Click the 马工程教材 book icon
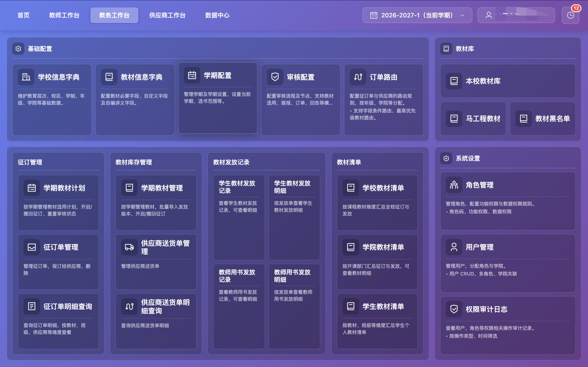Screen dimensions: 588x367 (x=454, y=118)
